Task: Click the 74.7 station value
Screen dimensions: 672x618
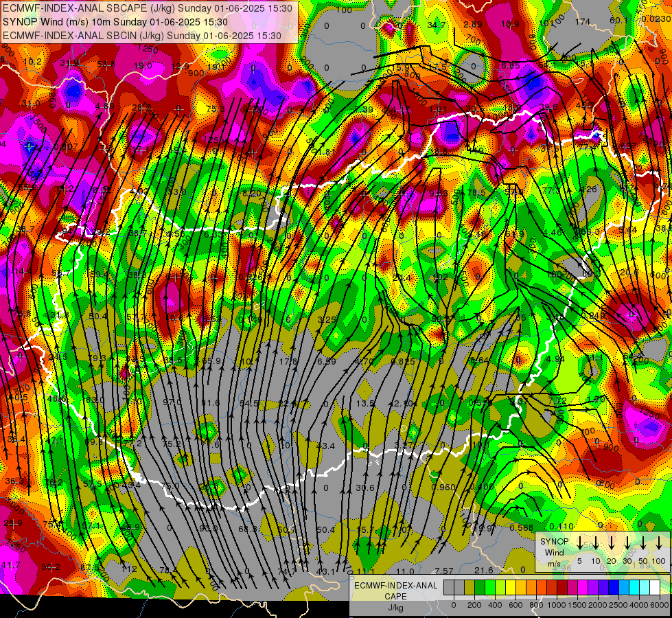Action: [287, 571]
